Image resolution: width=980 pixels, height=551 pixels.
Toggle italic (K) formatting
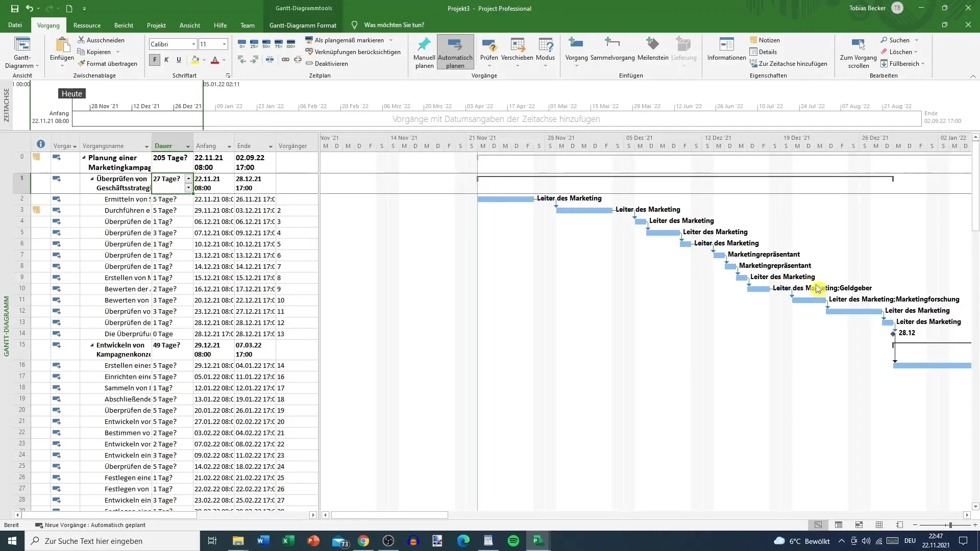coord(166,60)
